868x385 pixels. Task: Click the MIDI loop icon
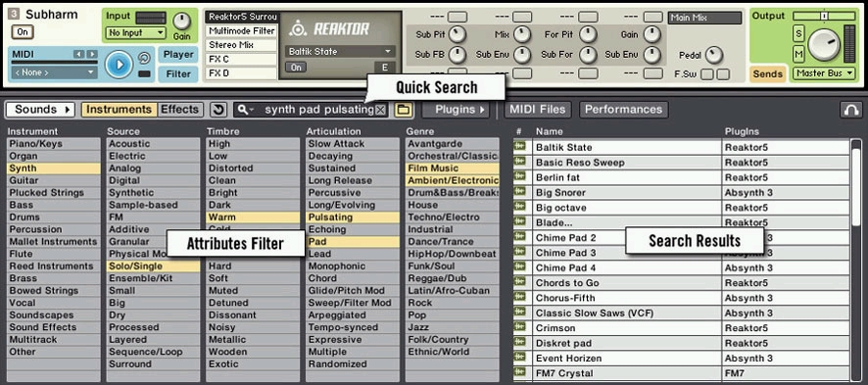(x=144, y=58)
